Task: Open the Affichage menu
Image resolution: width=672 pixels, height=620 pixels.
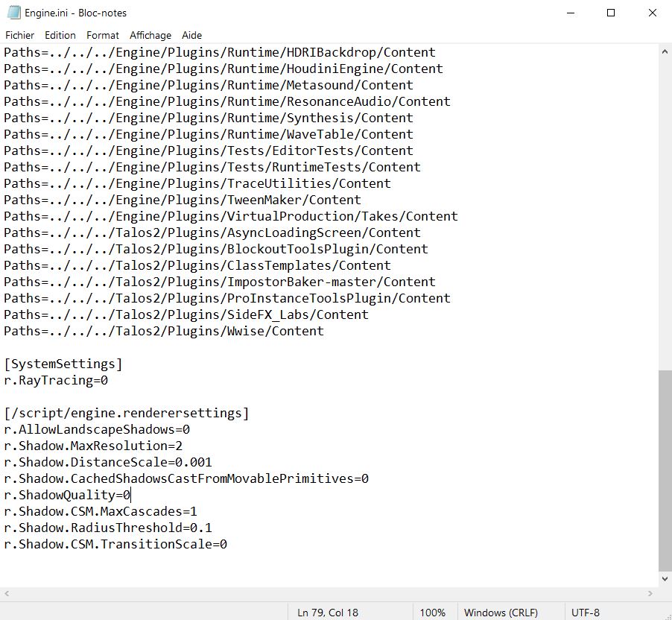Action: point(150,35)
